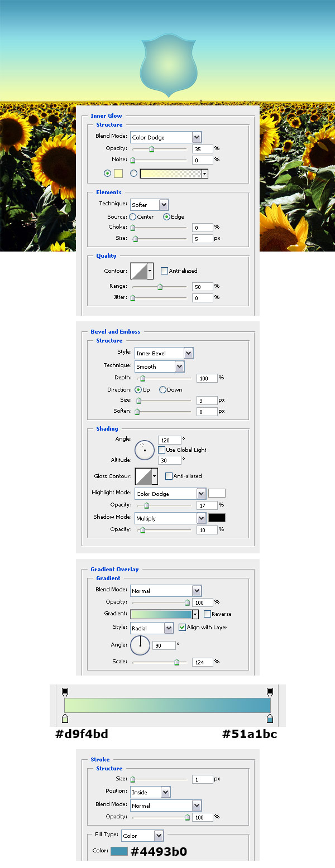Click the Gradient Overlay gradient preview bar

tap(161, 614)
